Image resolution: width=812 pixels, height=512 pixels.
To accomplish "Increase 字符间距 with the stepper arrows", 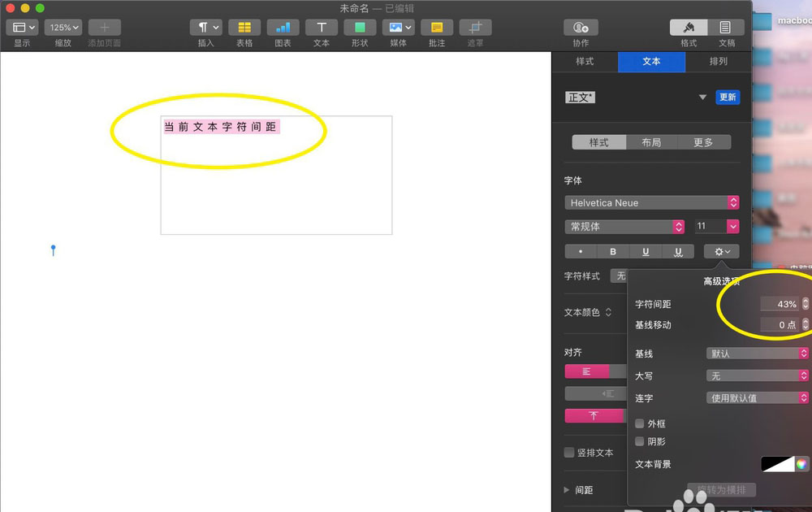I will [805, 301].
